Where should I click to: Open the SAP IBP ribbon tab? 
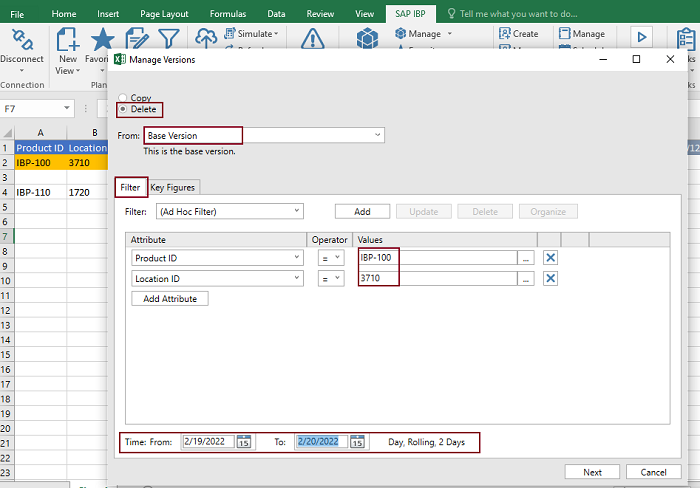click(410, 14)
